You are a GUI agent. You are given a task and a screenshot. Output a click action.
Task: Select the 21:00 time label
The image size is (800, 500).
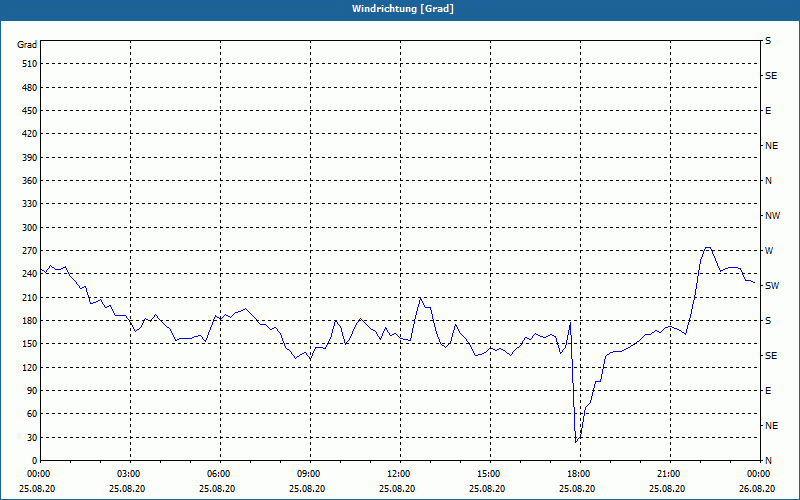667,474
